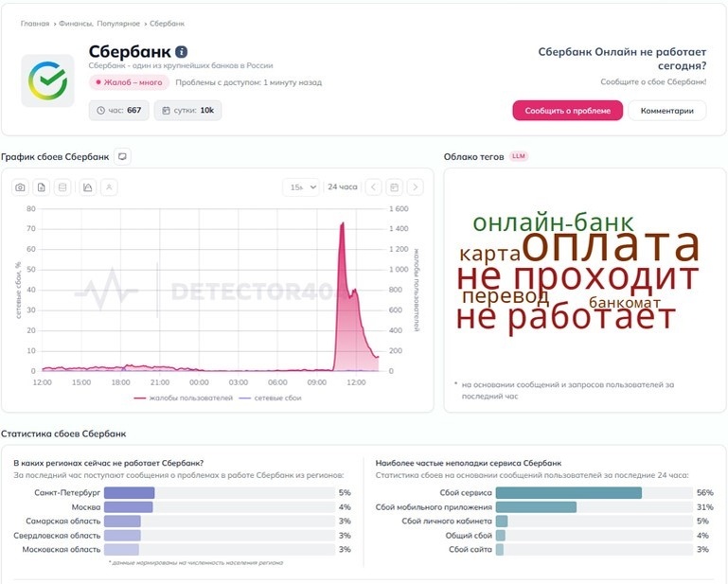
Task: Click Сообщить о проблеме button
Action: point(567,111)
